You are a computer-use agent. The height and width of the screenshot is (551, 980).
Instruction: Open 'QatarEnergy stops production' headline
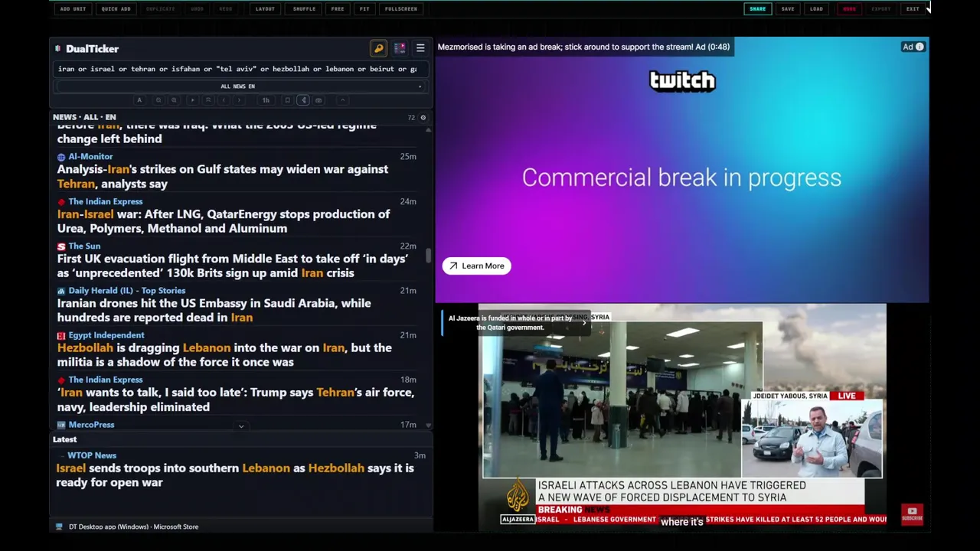224,221
